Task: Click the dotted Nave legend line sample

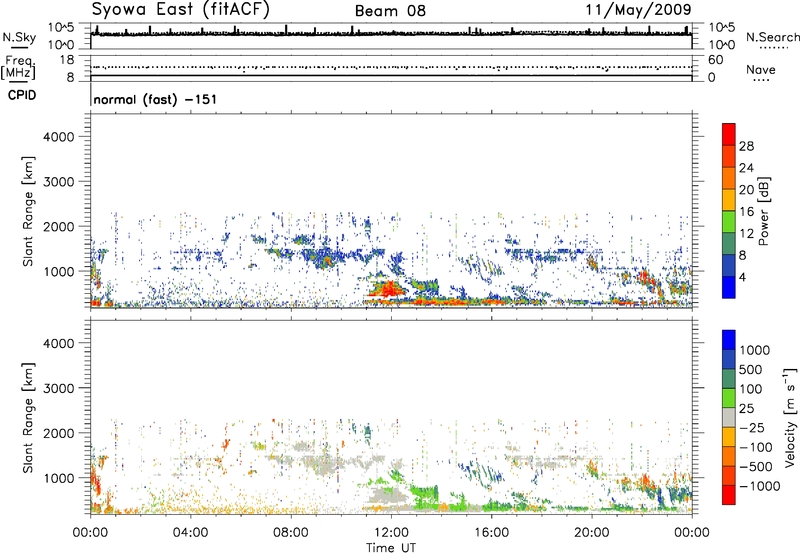Action: click(762, 80)
